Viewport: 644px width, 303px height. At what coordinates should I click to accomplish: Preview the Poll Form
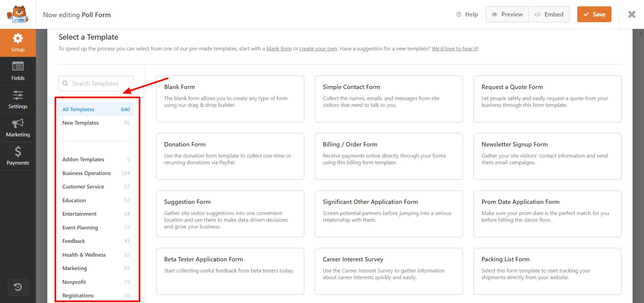pos(507,14)
